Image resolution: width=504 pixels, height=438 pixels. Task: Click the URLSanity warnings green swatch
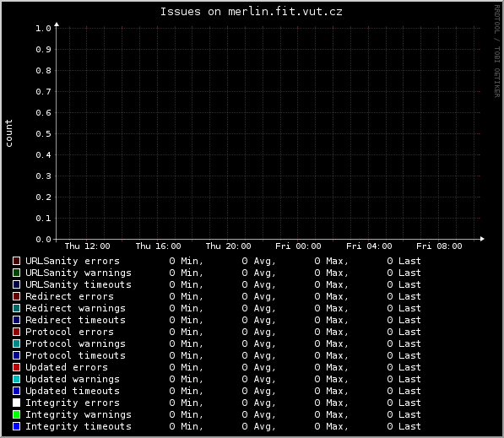click(x=16, y=273)
